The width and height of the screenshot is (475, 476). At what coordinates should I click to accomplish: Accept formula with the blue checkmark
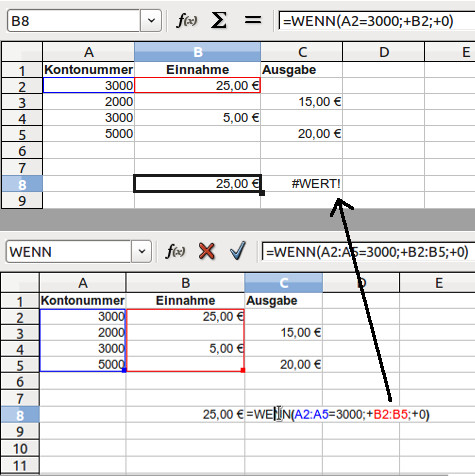coord(238,251)
